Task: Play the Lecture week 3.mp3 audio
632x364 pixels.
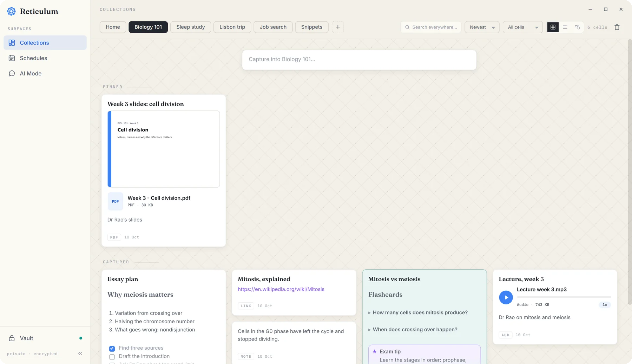Action: click(x=506, y=297)
